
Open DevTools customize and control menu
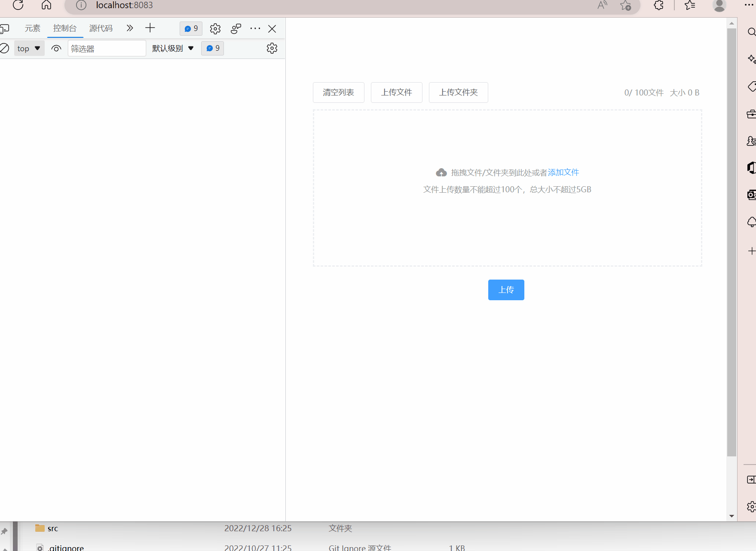pos(255,28)
